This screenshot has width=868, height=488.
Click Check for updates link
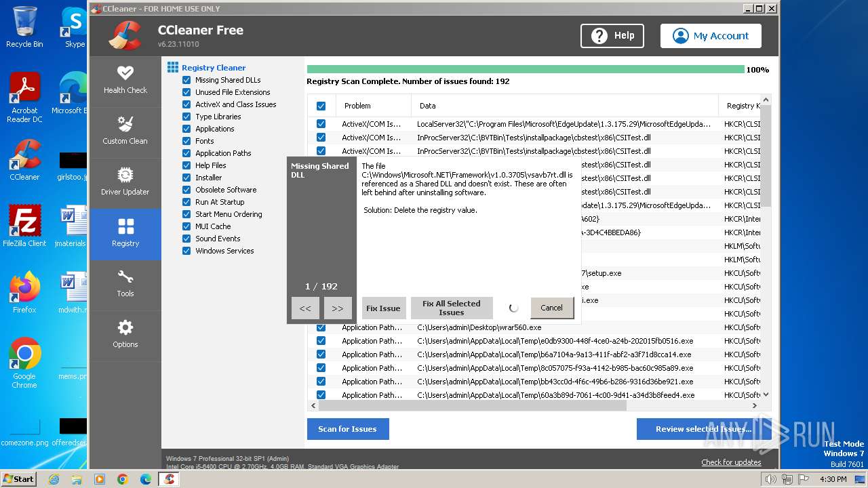[x=731, y=462]
